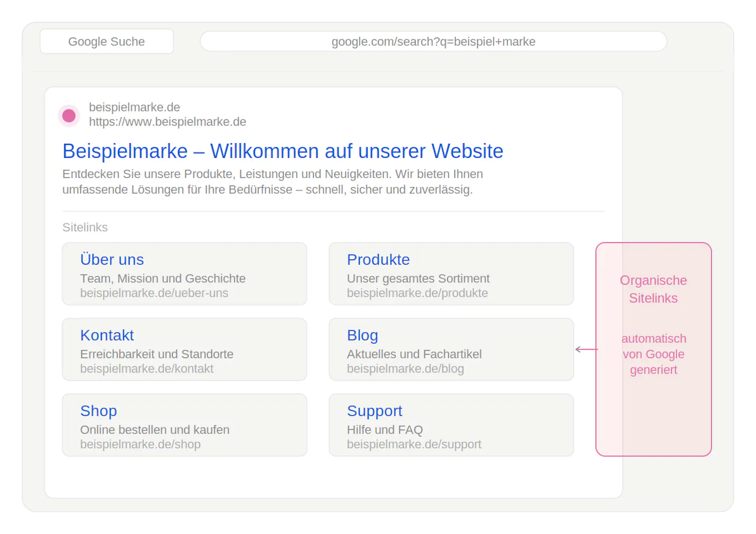Click the text Hilfe und FAQ

(385, 430)
